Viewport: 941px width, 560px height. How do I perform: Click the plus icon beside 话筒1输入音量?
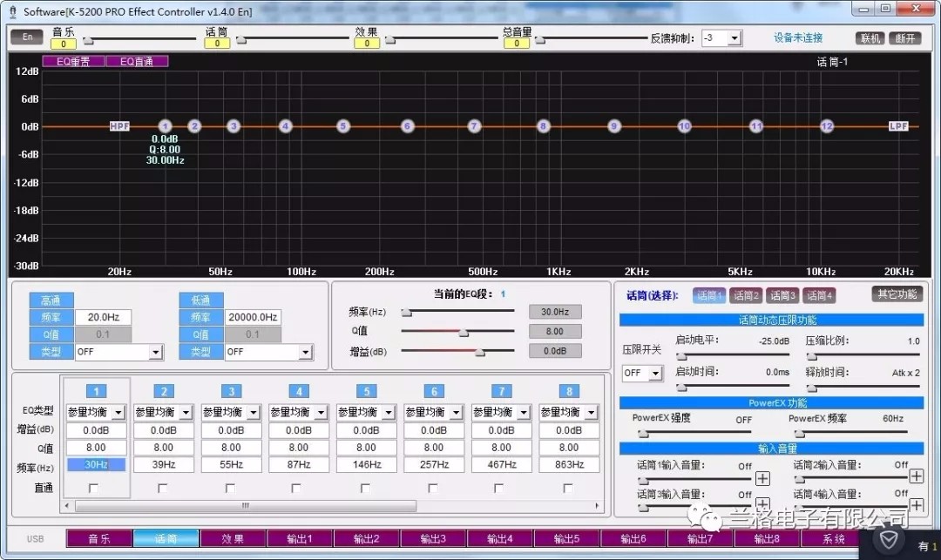click(762, 478)
